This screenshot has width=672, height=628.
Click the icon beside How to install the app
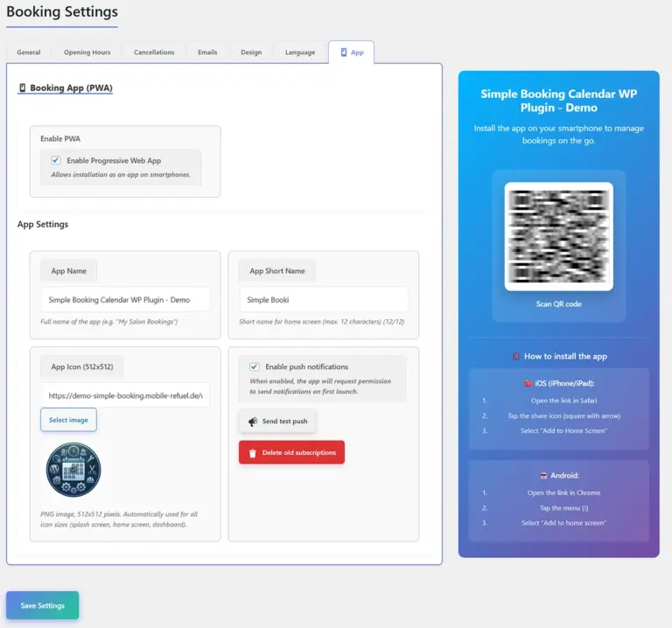[x=516, y=356]
